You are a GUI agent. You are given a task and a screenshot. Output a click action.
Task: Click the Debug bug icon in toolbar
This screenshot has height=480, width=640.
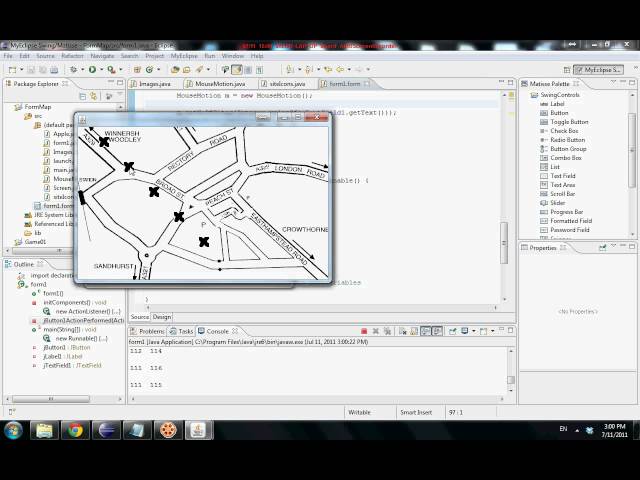tap(73, 70)
